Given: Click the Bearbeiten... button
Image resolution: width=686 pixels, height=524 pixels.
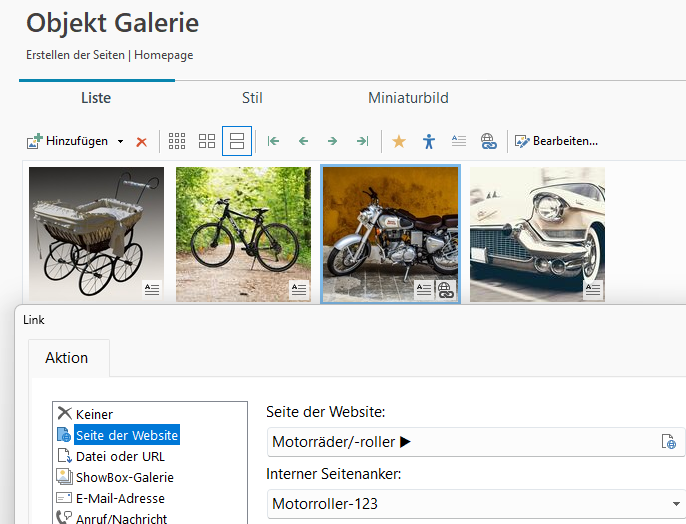Looking at the screenshot, I should click(x=556, y=141).
